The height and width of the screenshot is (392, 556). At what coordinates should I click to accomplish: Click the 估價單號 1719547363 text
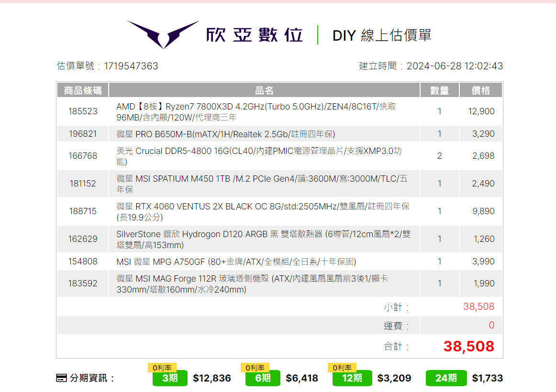tap(108, 66)
